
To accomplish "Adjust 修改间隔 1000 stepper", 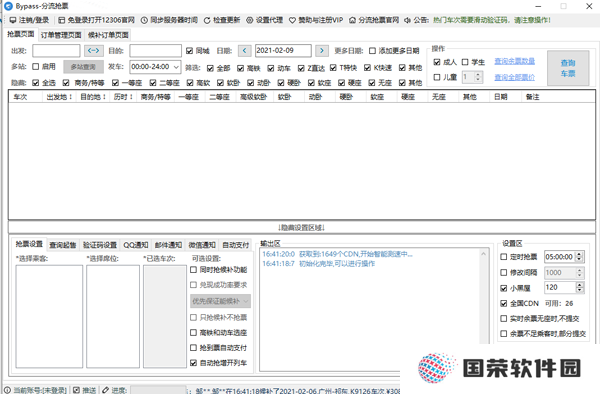I will tap(579, 272).
